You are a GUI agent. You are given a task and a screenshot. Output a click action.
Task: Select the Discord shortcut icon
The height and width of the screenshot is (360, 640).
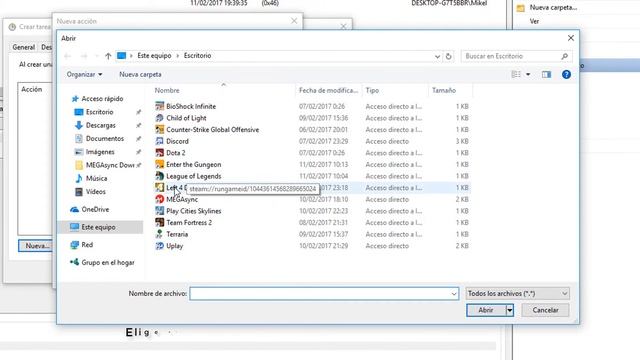160,141
